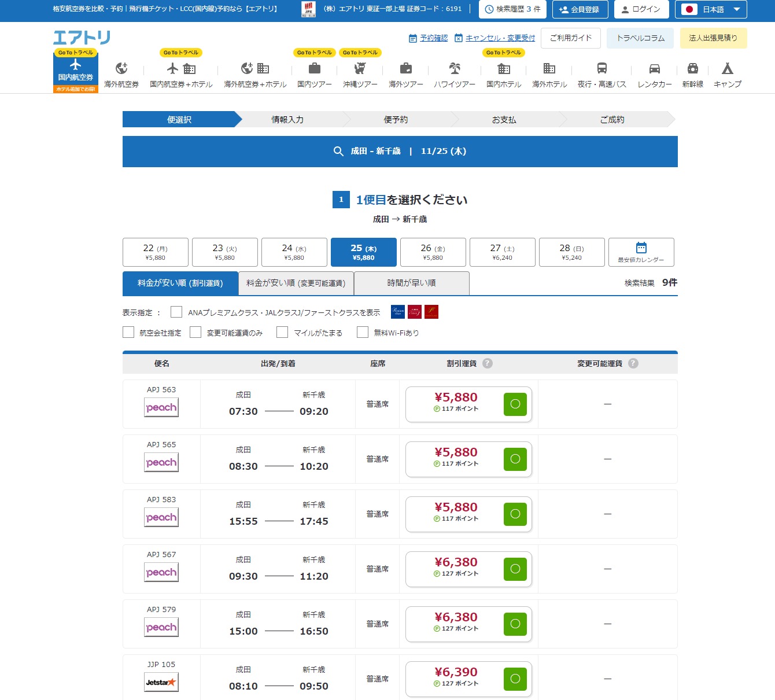Check the 無料Wi-Fiあり checkbox

pyautogui.click(x=363, y=332)
